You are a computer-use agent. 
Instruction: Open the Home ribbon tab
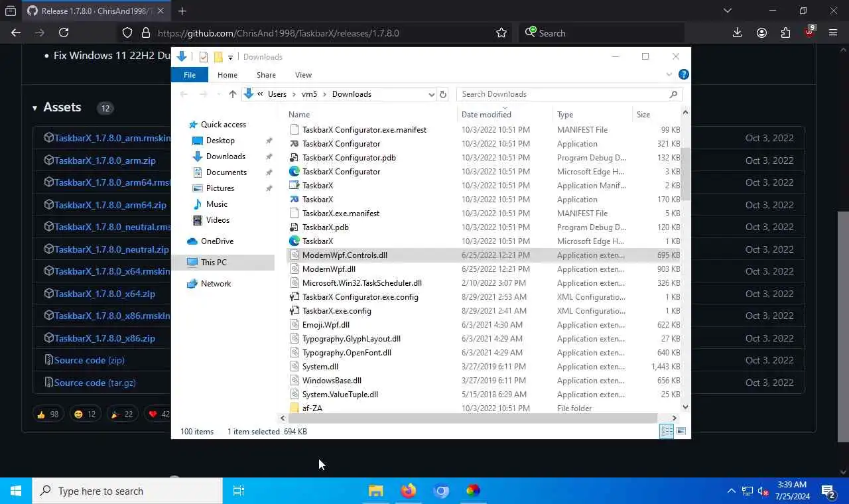(x=227, y=75)
